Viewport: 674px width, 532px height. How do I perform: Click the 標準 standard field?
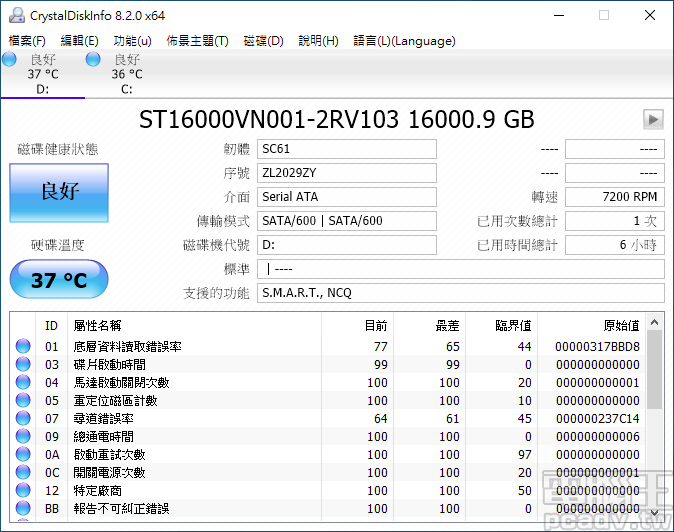point(461,269)
